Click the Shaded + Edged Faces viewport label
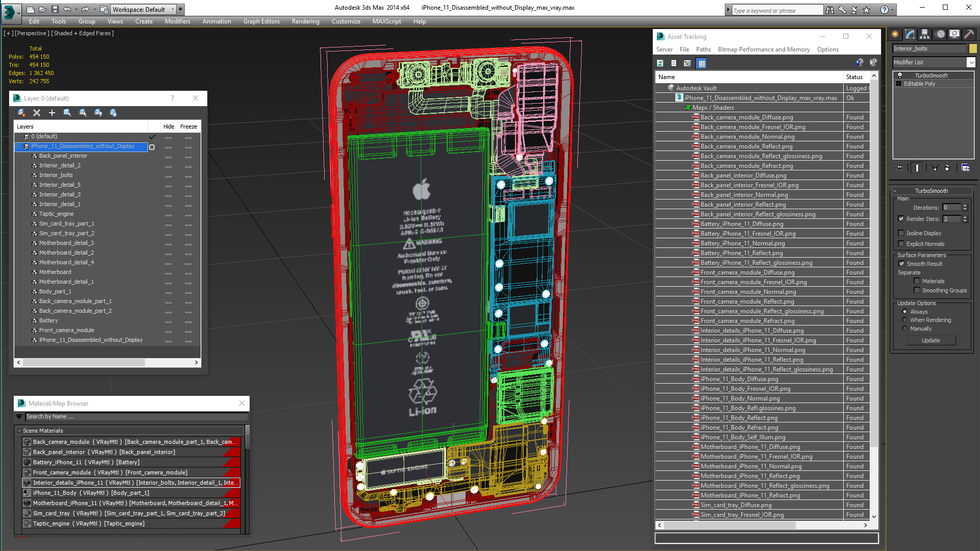Viewport: 980px width, 551px height. [x=82, y=33]
